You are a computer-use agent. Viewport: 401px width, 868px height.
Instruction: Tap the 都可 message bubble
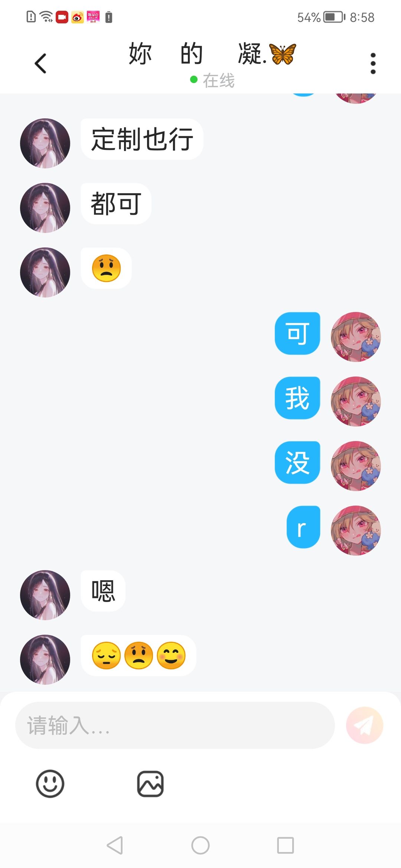pos(116,204)
